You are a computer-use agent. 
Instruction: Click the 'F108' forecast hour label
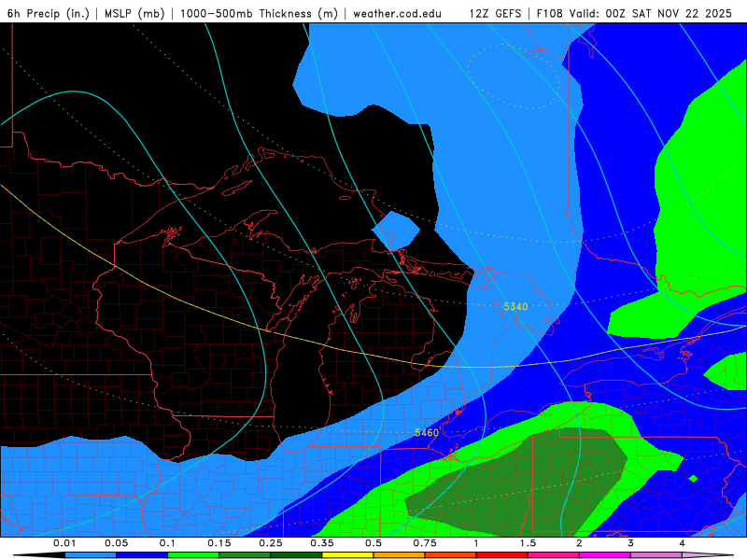pyautogui.click(x=550, y=13)
